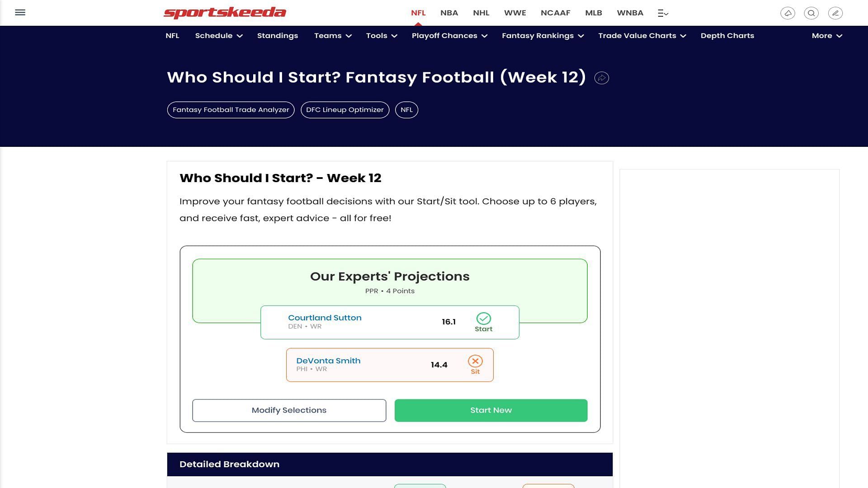
Task: Click the Courtland Sutton player name link
Action: [324, 317]
